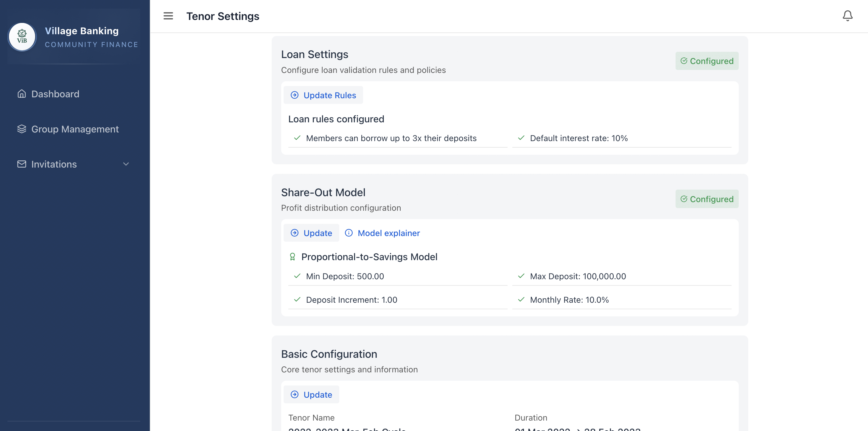Click the envelope icon beside Invitations

pos(21,164)
